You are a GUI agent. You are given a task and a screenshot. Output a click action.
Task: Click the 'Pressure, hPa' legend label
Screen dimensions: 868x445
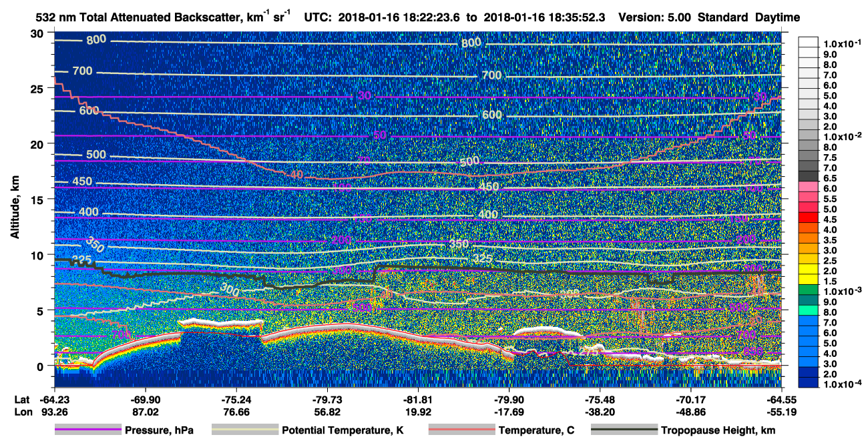(159, 430)
